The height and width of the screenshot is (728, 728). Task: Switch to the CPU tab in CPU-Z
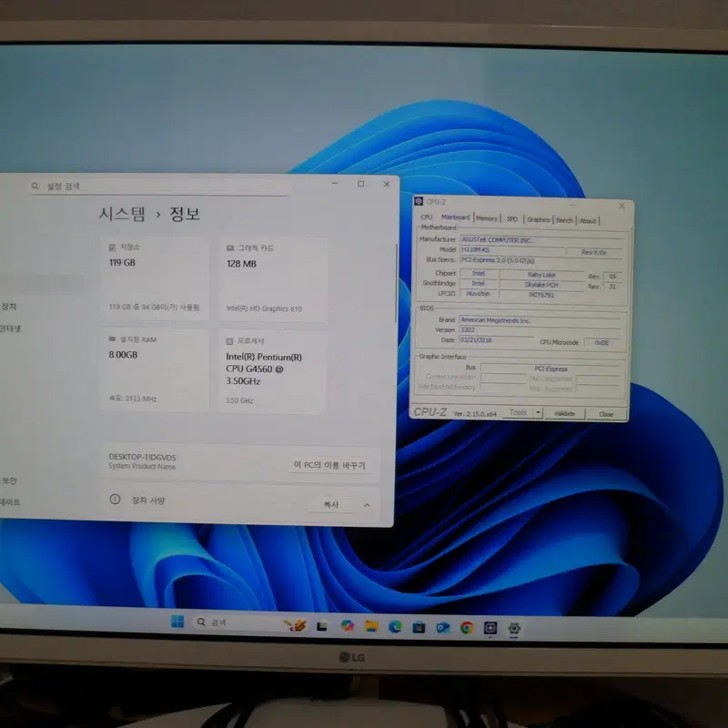[426, 217]
